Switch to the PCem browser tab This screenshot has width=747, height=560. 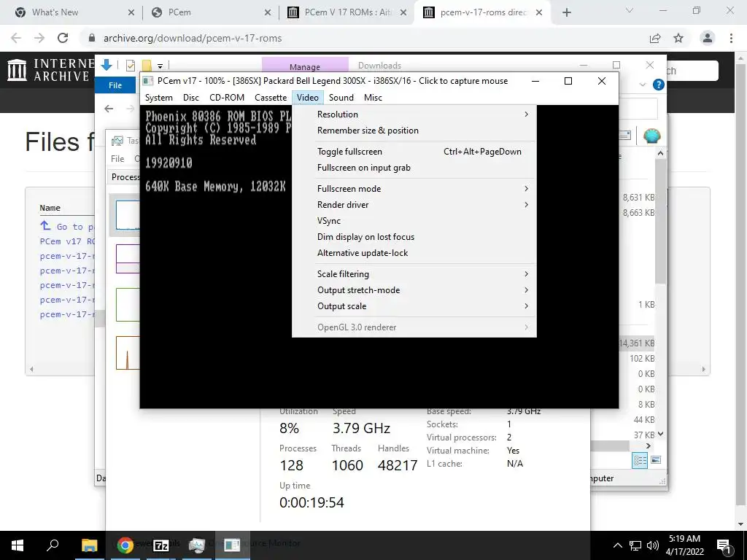[209, 12]
